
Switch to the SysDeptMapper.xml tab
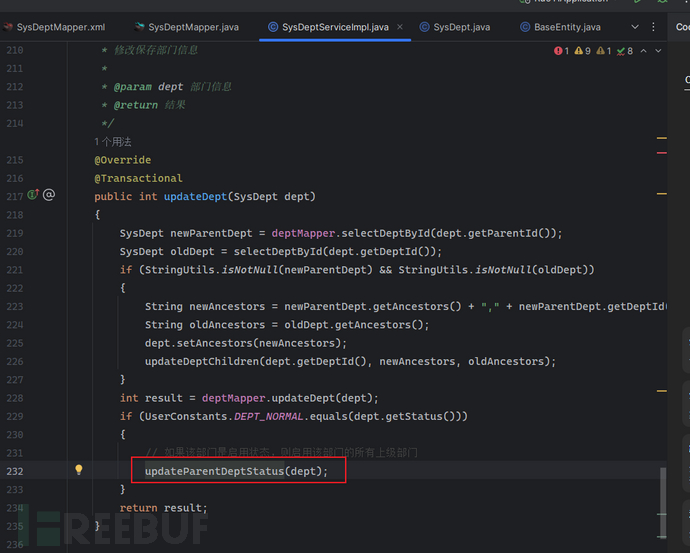tap(55, 27)
